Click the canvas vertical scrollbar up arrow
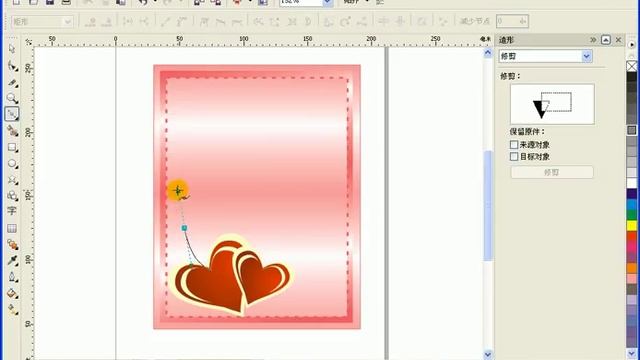640x360 pixels. coord(488,53)
